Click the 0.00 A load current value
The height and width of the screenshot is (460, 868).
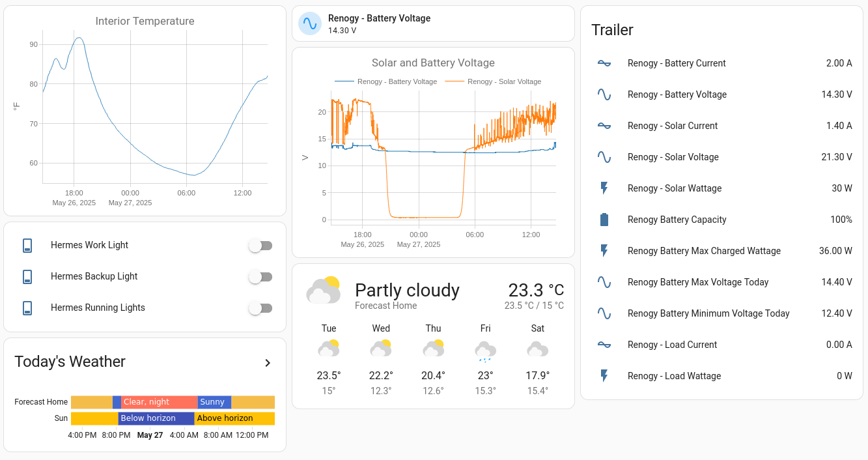839,345
